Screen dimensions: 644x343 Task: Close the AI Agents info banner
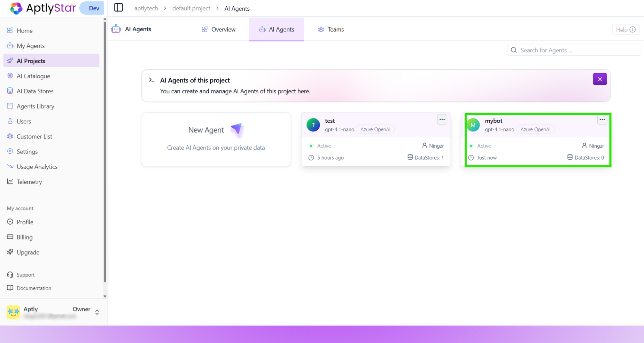(x=600, y=79)
